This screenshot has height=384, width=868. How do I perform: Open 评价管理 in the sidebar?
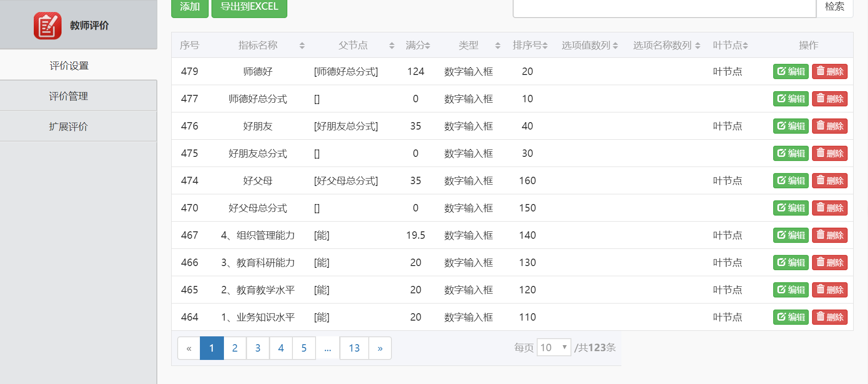click(68, 96)
